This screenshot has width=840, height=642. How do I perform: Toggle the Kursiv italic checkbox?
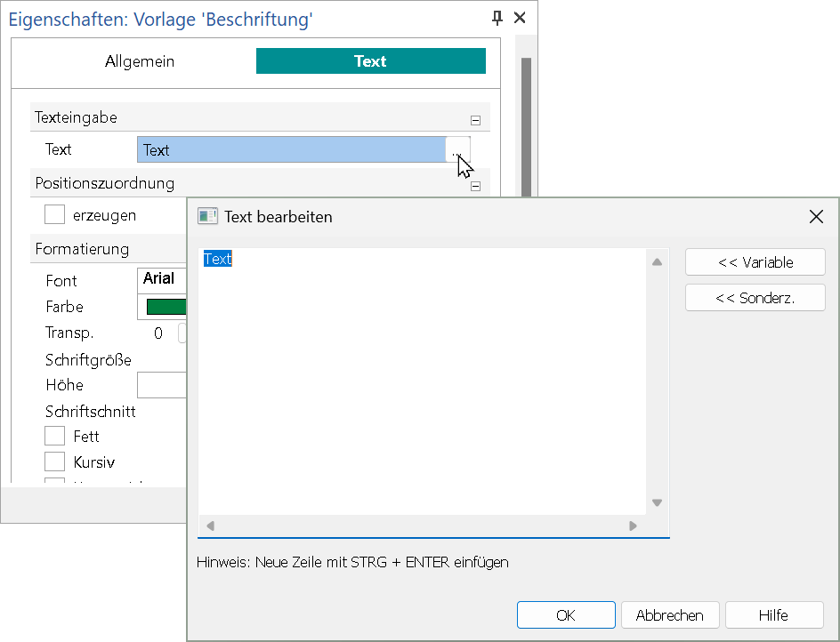coord(55,462)
